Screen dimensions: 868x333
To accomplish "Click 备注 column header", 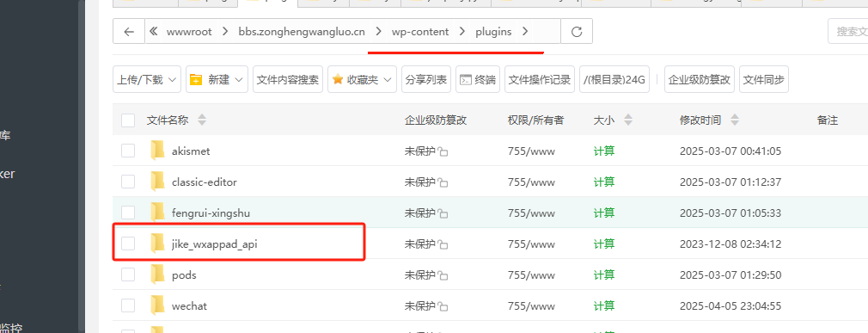I will click(x=827, y=120).
